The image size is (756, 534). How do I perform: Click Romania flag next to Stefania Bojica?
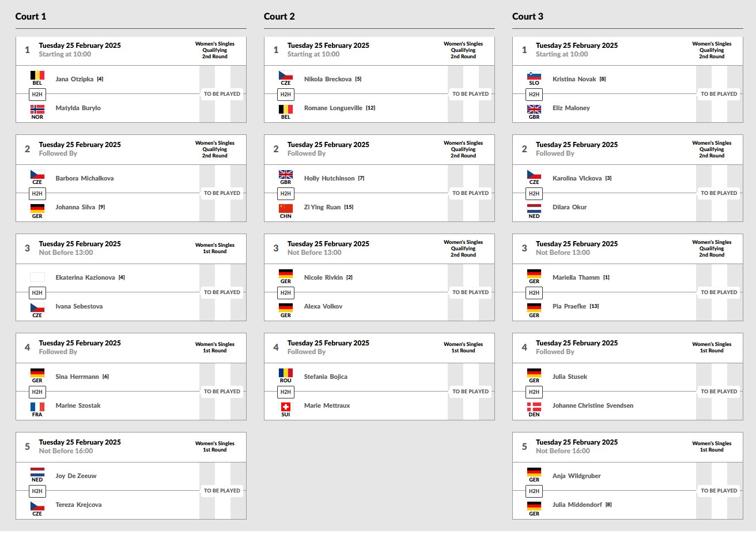[286, 373]
